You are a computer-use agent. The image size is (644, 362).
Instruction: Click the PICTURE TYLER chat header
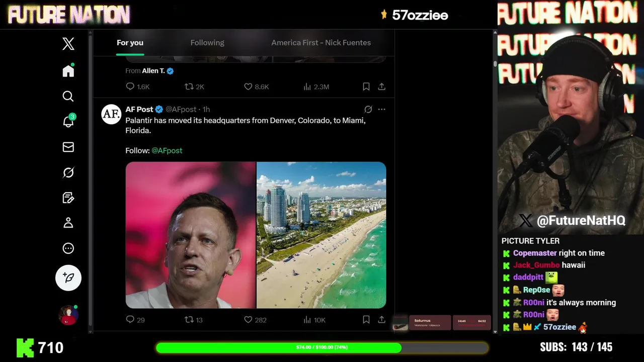(530, 241)
